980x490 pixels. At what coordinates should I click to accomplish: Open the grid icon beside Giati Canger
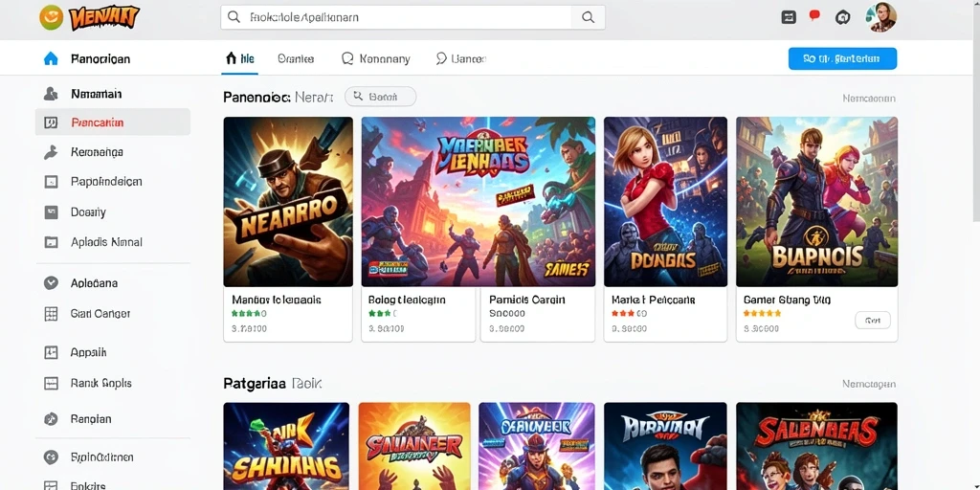[x=51, y=314]
